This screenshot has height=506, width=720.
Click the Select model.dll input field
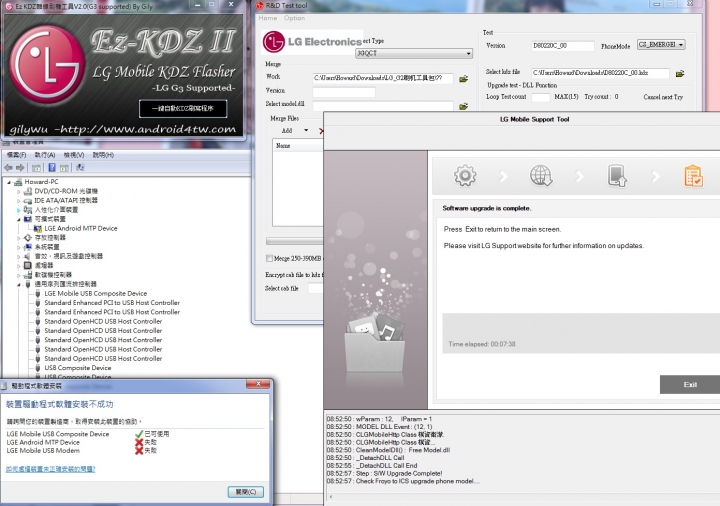pyautogui.click(x=383, y=106)
